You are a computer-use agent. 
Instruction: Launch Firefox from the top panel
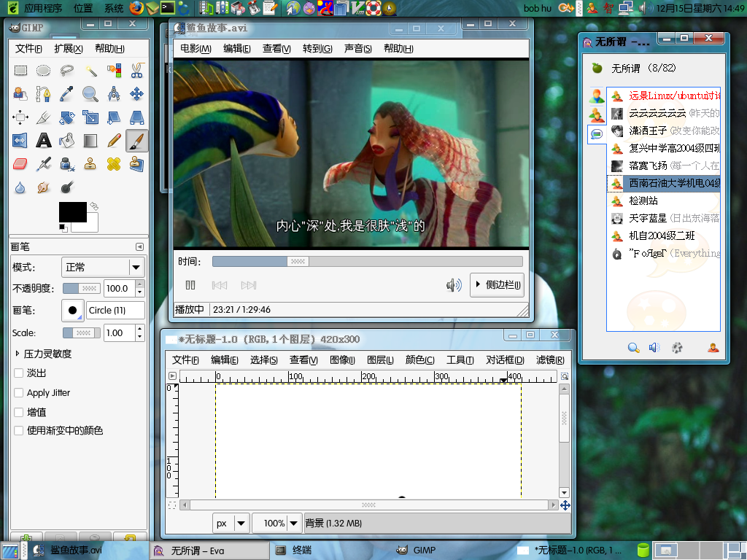point(136,8)
